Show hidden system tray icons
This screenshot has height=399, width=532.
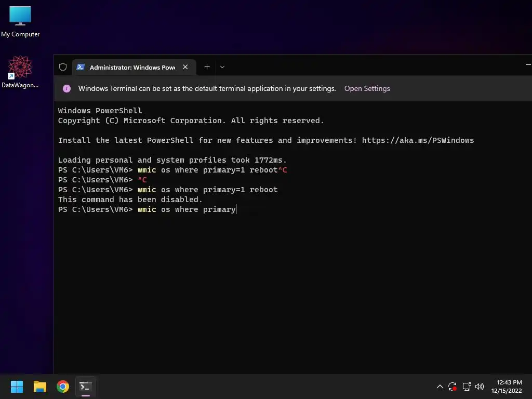point(440,387)
